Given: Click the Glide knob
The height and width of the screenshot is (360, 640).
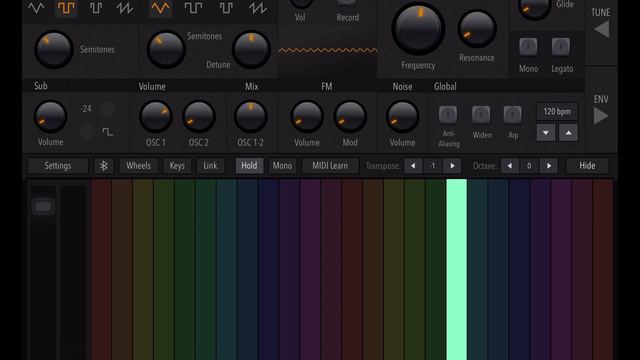Looking at the screenshot, I should pos(534,6).
